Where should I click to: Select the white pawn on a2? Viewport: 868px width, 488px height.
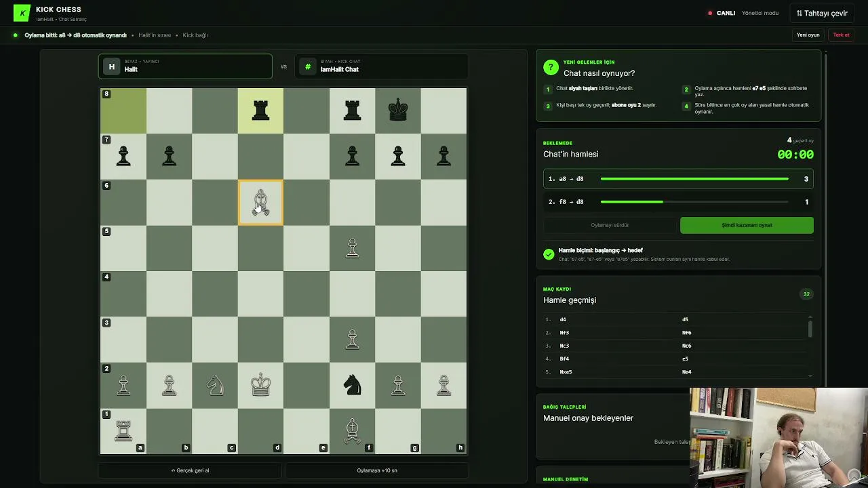[x=123, y=385]
